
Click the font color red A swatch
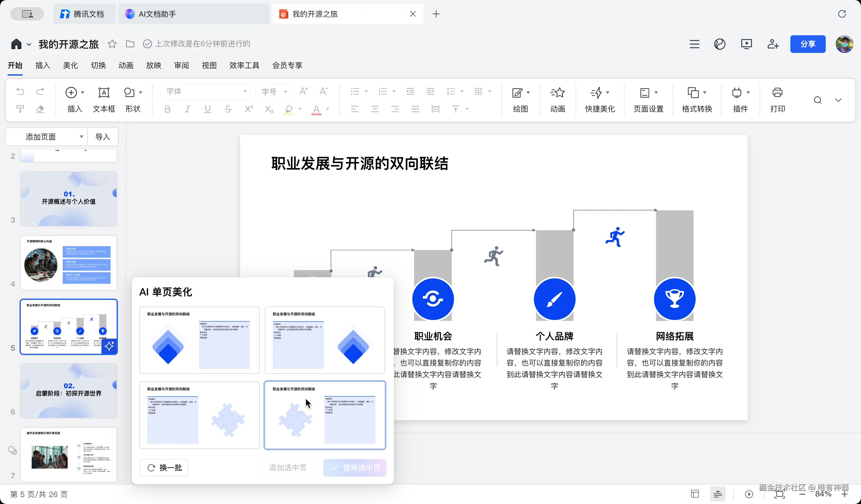[x=316, y=109]
